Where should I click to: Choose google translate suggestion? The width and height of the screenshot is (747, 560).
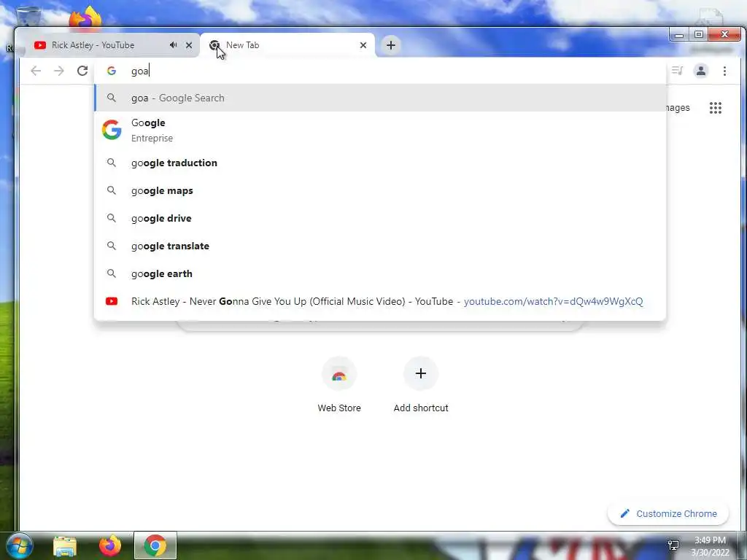pyautogui.click(x=379, y=246)
